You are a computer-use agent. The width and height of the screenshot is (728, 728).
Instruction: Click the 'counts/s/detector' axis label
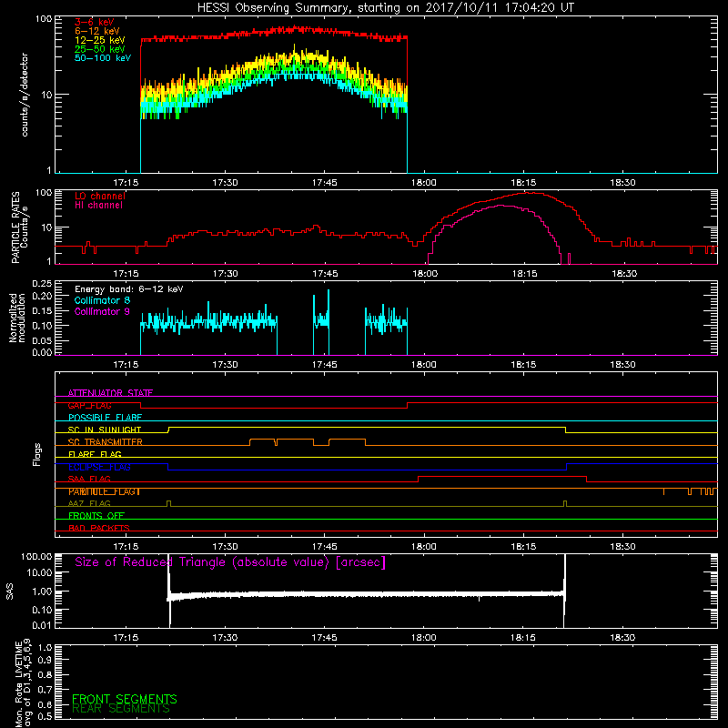25,95
